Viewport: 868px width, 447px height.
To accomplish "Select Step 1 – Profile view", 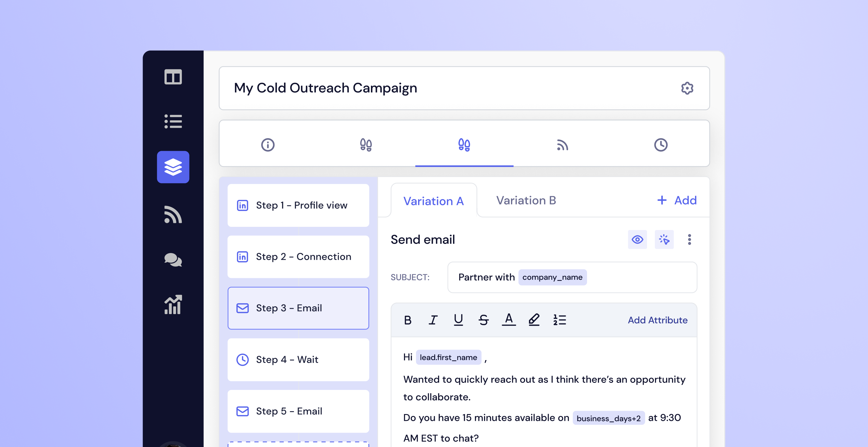I will 298,205.
